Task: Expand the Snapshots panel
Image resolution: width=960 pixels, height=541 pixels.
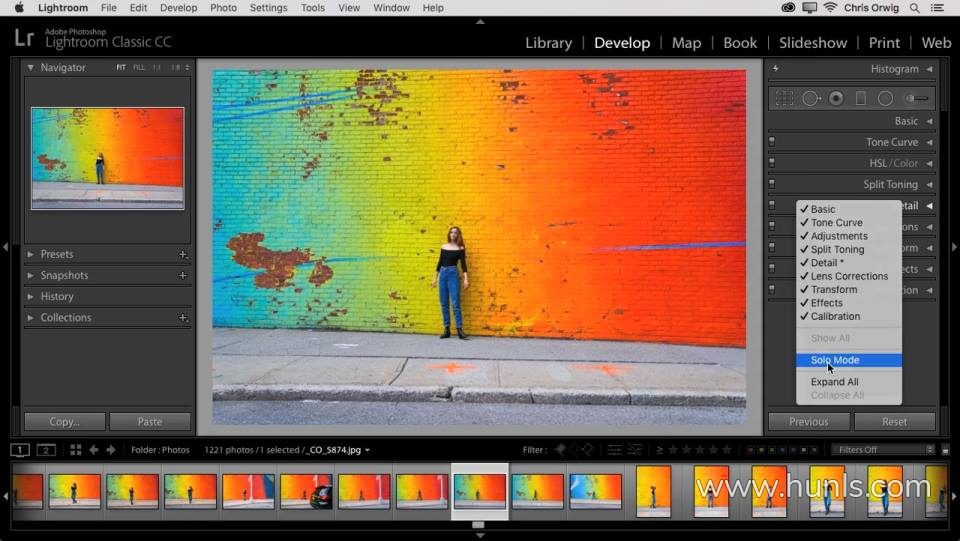Action: 30,275
